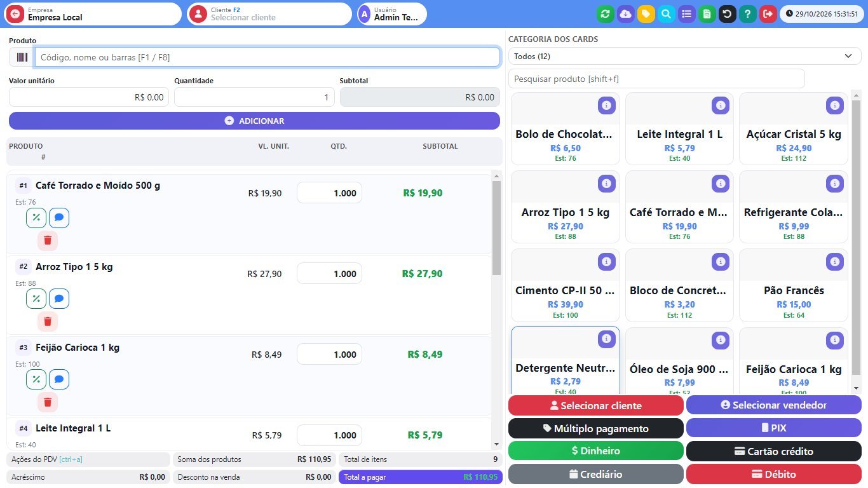Focus the product code search field

pyautogui.click(x=268, y=57)
